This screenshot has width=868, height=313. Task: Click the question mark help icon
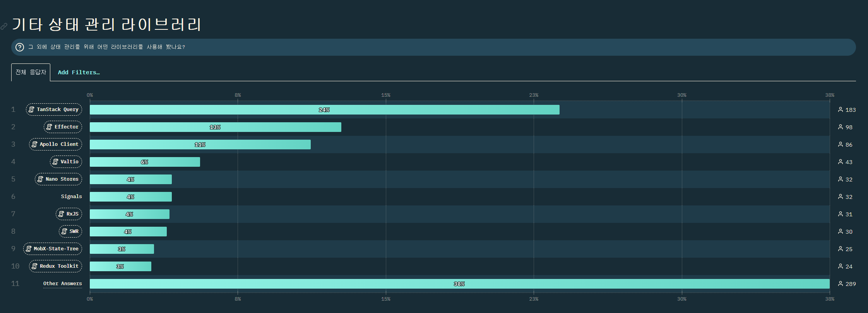tap(20, 47)
